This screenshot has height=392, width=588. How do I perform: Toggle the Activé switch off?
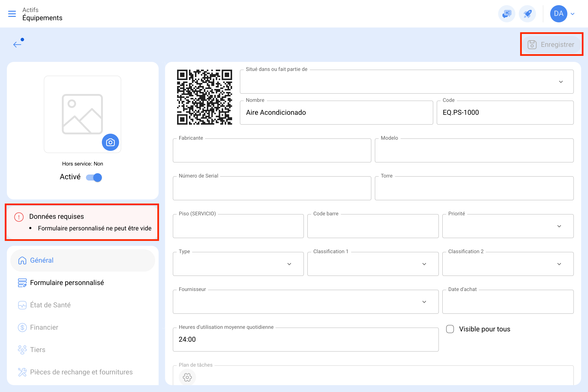(94, 177)
